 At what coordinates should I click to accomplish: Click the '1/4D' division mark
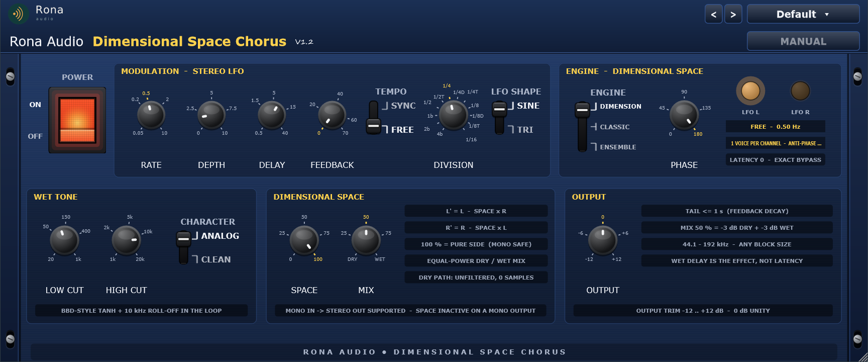(x=459, y=93)
